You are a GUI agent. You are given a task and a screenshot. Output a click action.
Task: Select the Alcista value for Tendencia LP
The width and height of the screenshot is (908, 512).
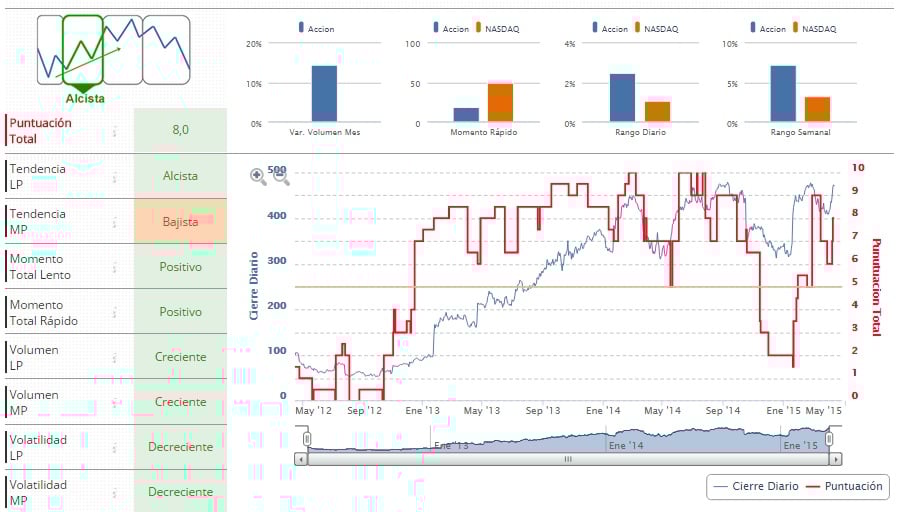(x=180, y=176)
